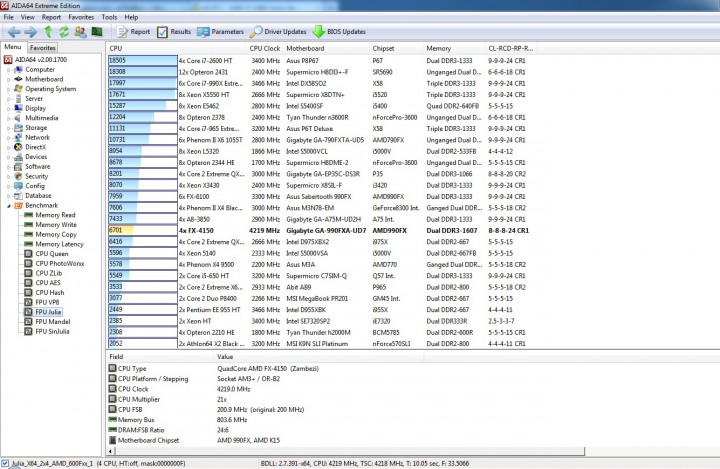The height and width of the screenshot is (469, 720).
Task: Open the File menu
Action: point(9,17)
